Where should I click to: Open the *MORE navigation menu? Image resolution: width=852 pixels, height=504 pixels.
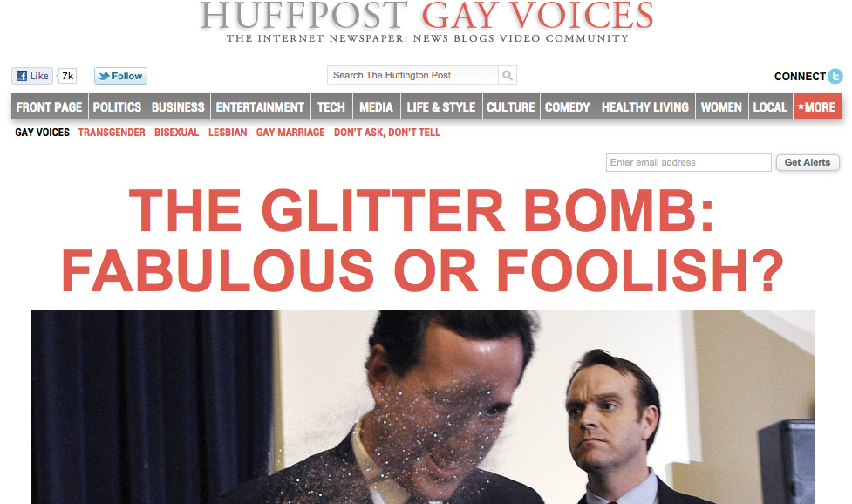pos(817,107)
